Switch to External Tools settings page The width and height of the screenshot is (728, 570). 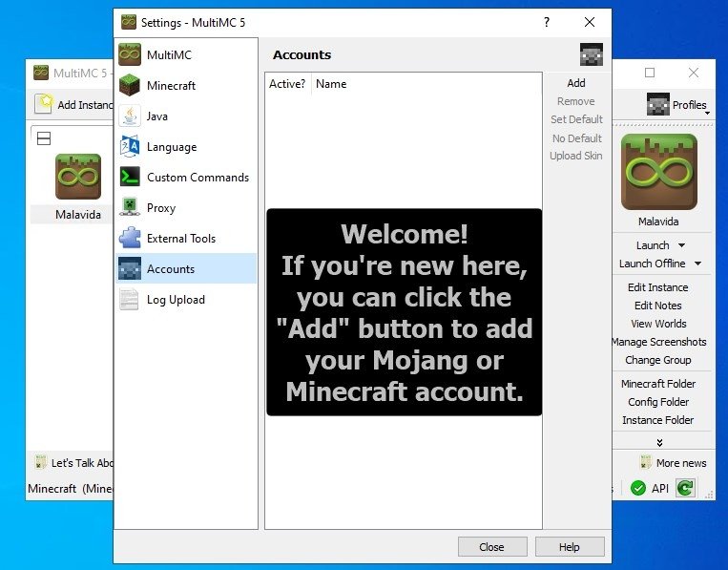186,239
